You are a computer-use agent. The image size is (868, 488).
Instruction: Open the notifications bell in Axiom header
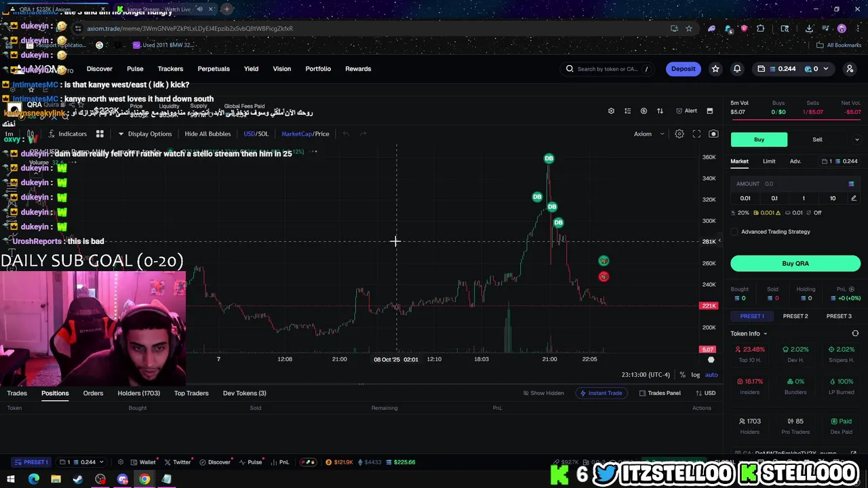point(737,68)
